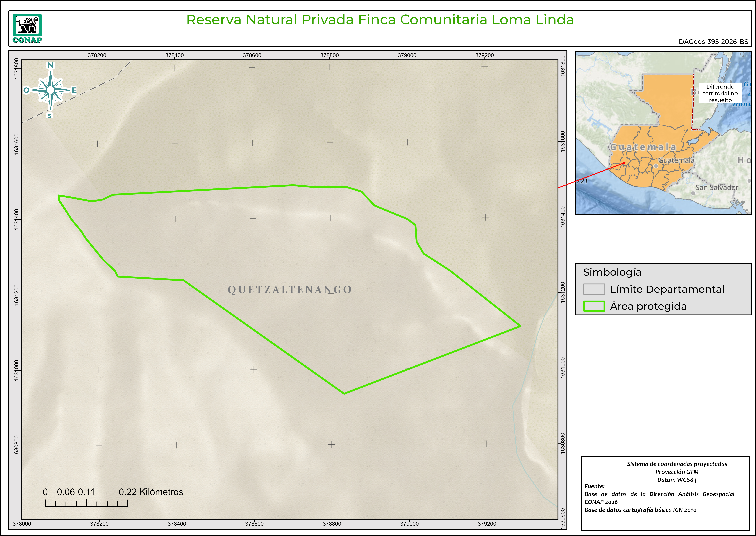
Task: Click the N letter on compass
Action: pyautogui.click(x=50, y=65)
